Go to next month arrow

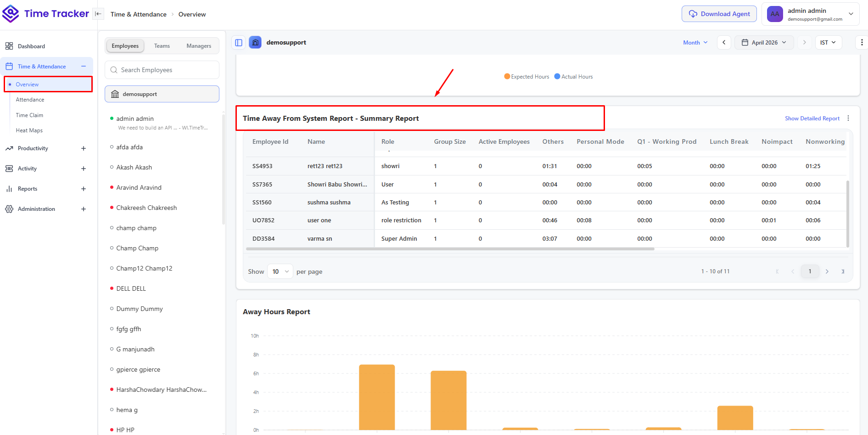point(804,42)
